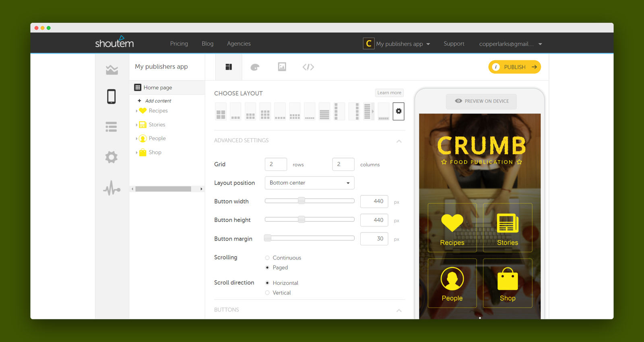Click the Button width slider handle
644x342 pixels.
coord(301,201)
